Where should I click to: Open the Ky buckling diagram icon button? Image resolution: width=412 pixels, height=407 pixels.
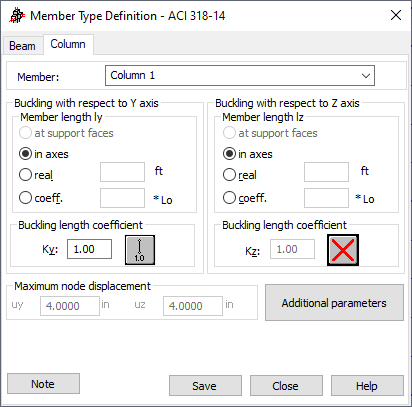click(140, 250)
